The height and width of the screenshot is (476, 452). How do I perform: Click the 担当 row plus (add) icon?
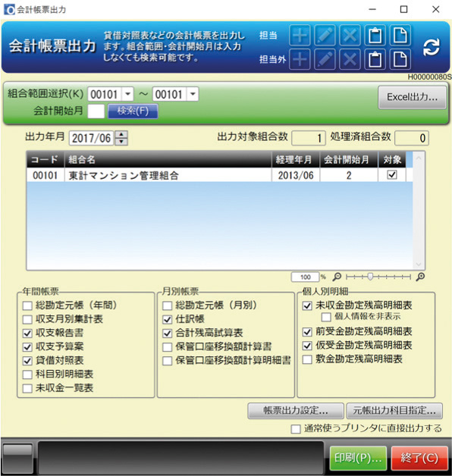300,35
